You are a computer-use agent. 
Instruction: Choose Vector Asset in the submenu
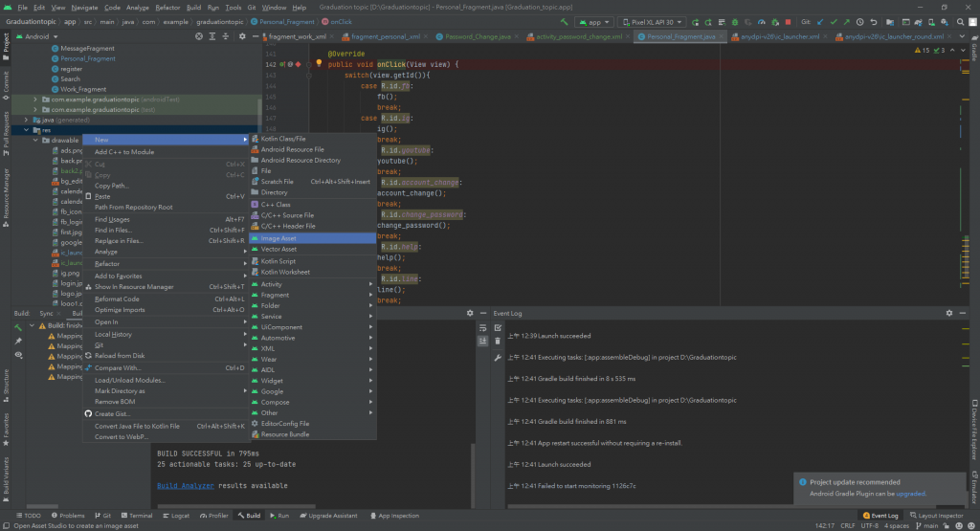278,249
